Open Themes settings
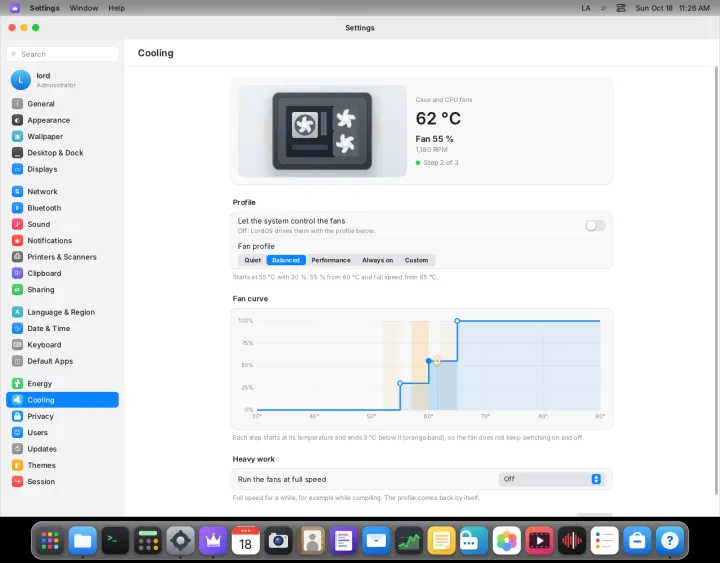 pos(62,465)
